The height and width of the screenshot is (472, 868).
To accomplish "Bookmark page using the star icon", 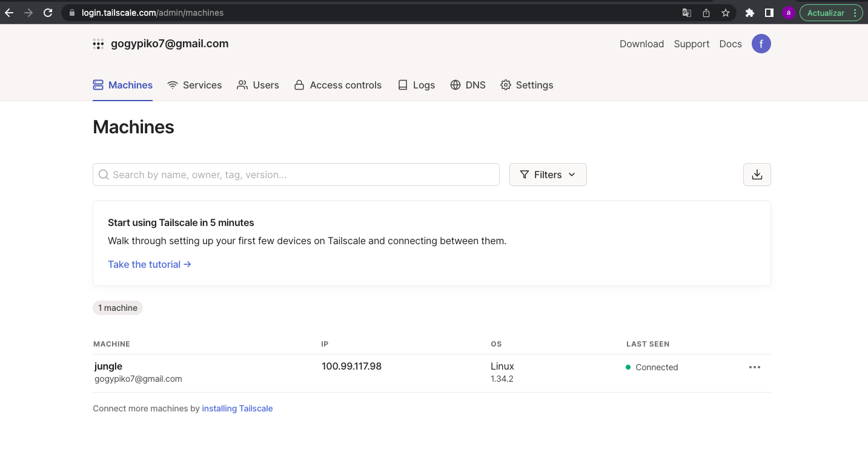I will click(x=726, y=13).
